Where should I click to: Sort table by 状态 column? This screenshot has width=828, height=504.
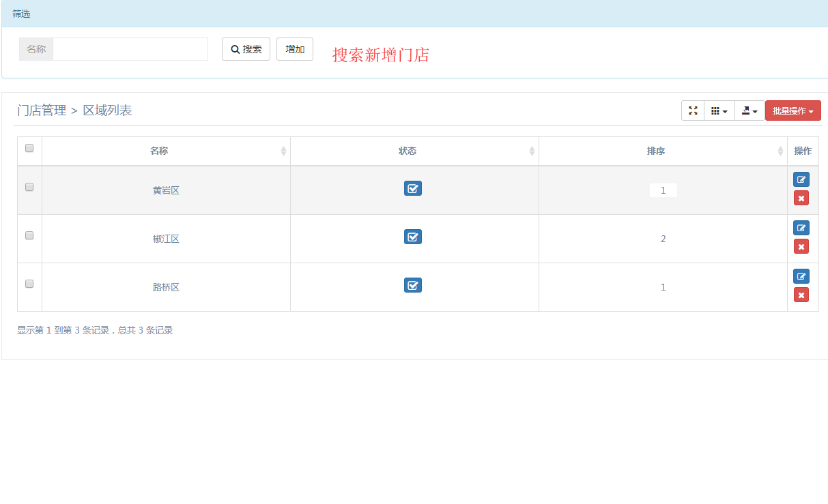414,151
